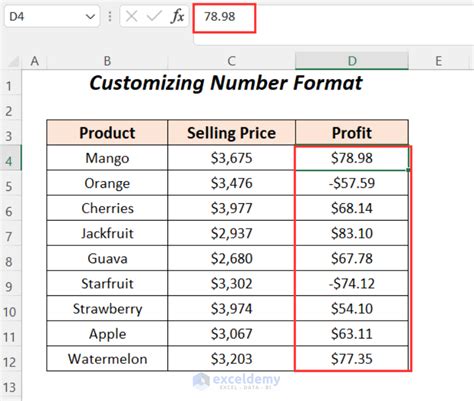This screenshot has height=401, width=474.
Task: Click the Name Box showing D4
Action: 52,16
